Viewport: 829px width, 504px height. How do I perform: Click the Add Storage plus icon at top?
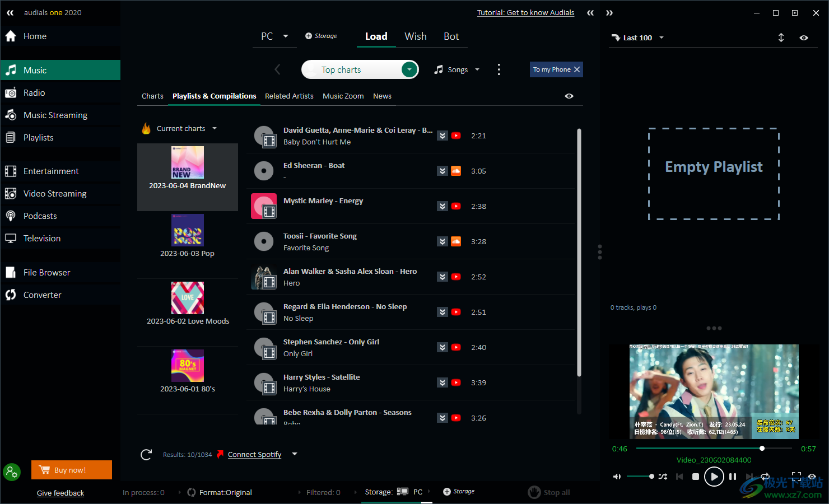[308, 36]
